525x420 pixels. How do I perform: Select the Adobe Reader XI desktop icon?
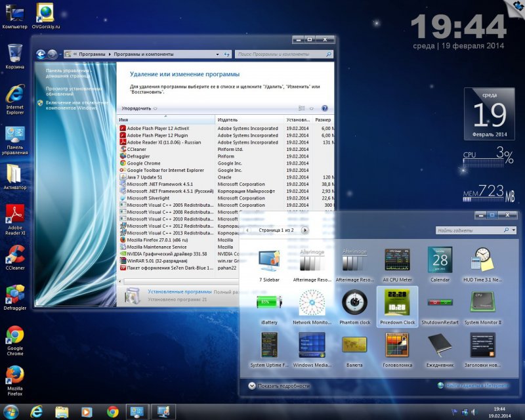14,219
